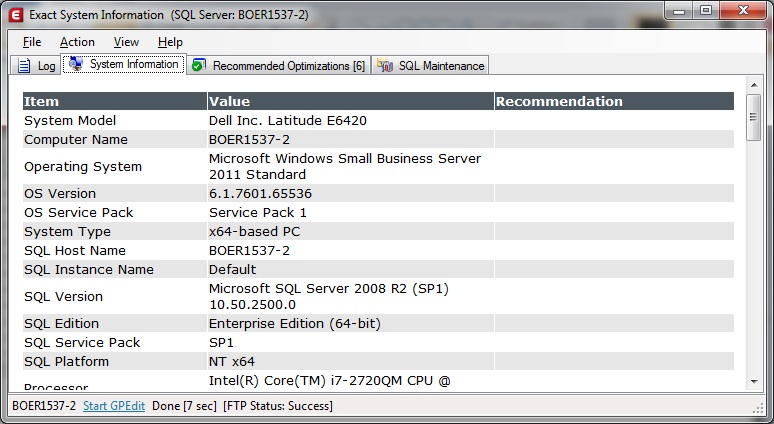
Task: Click the vertical scrollbar thumb
Action: tap(753, 117)
